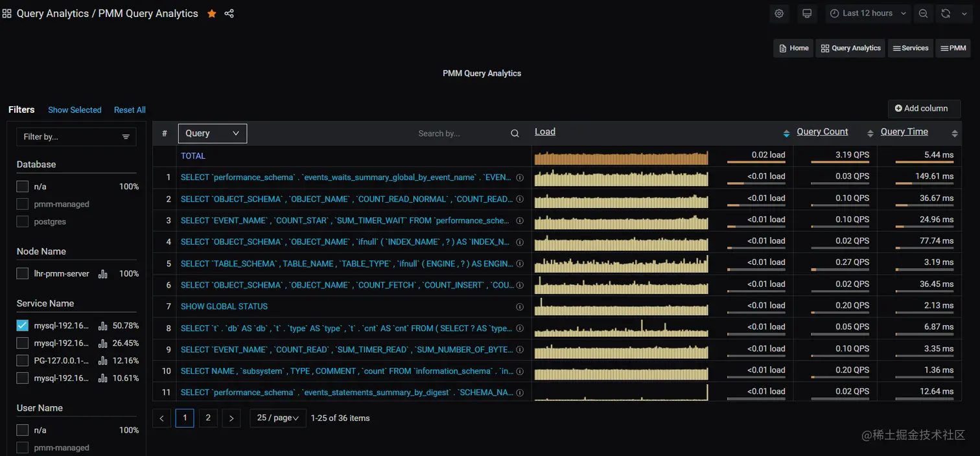The width and height of the screenshot is (980, 456).
Task: Open chart icon for 26.45% service
Action: [x=103, y=343]
